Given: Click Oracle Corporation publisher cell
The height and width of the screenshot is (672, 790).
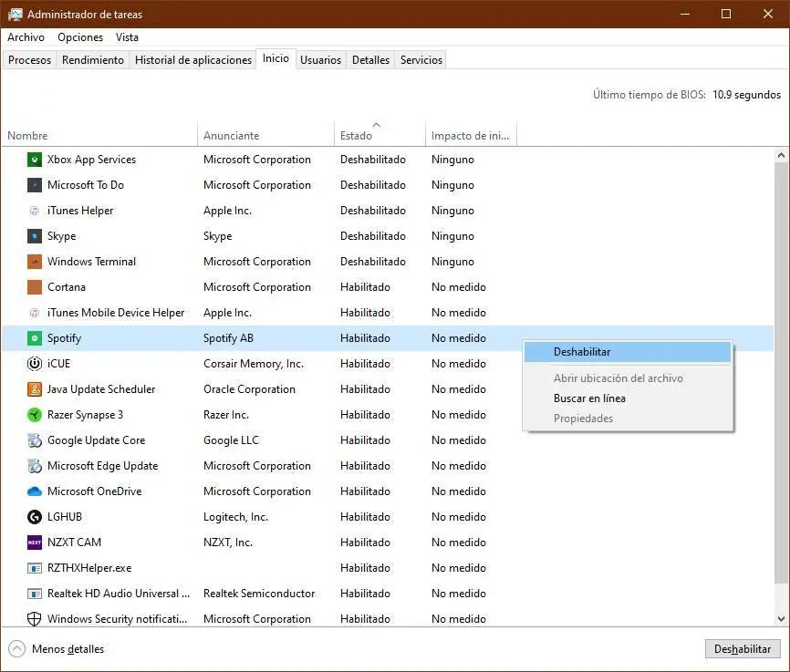Looking at the screenshot, I should [x=249, y=389].
